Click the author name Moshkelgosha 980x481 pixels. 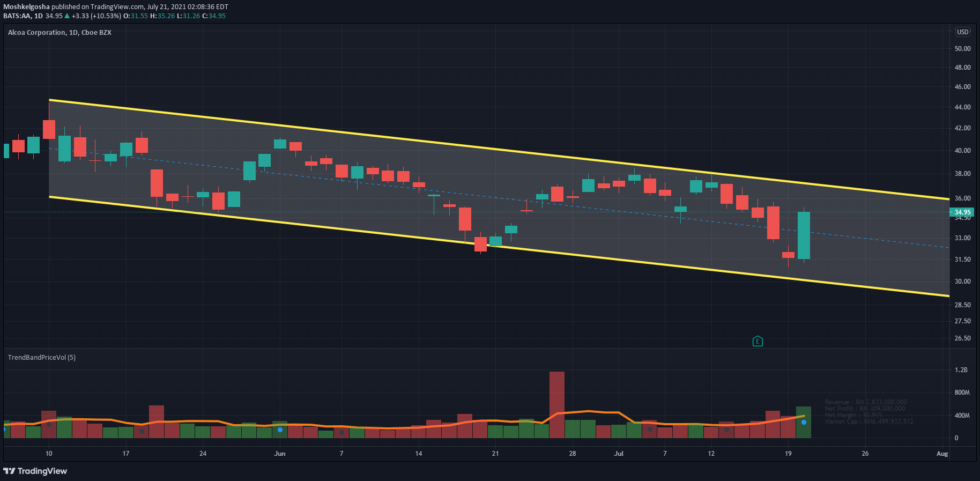(x=26, y=7)
